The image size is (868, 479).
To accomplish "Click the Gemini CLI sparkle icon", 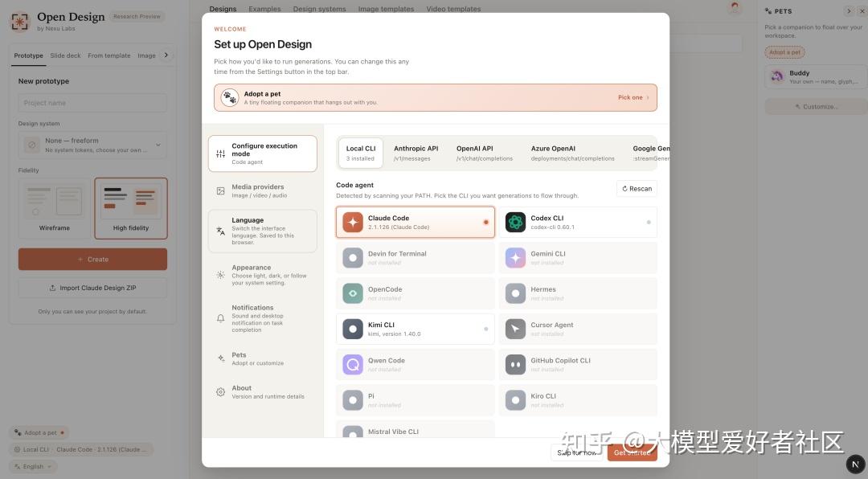I will click(x=515, y=258).
